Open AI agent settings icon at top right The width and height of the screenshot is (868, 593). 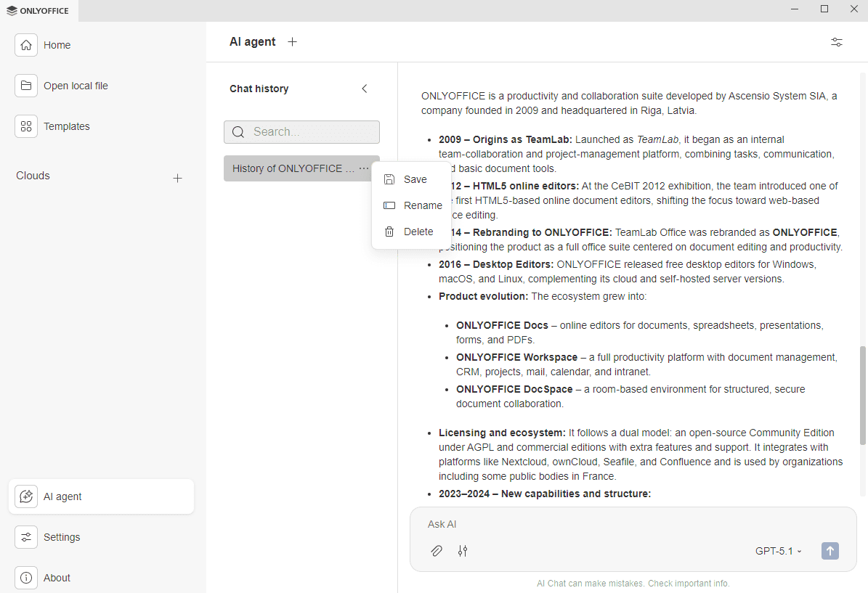click(x=837, y=42)
